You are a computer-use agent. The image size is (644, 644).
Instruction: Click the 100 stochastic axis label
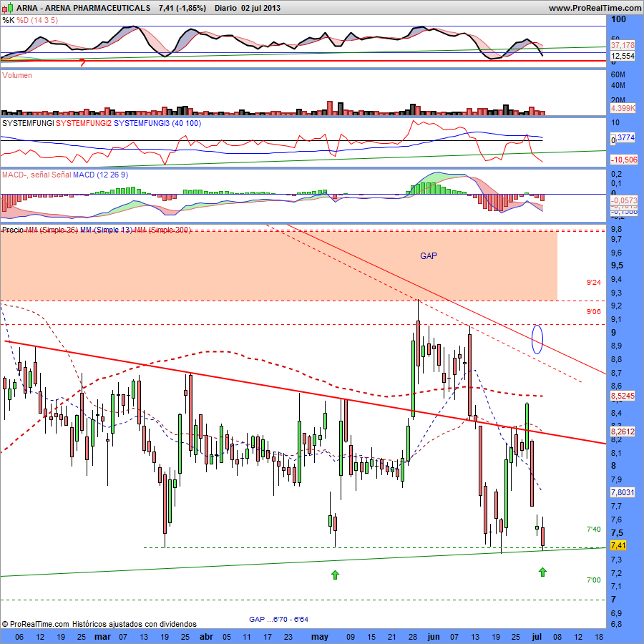(x=618, y=19)
